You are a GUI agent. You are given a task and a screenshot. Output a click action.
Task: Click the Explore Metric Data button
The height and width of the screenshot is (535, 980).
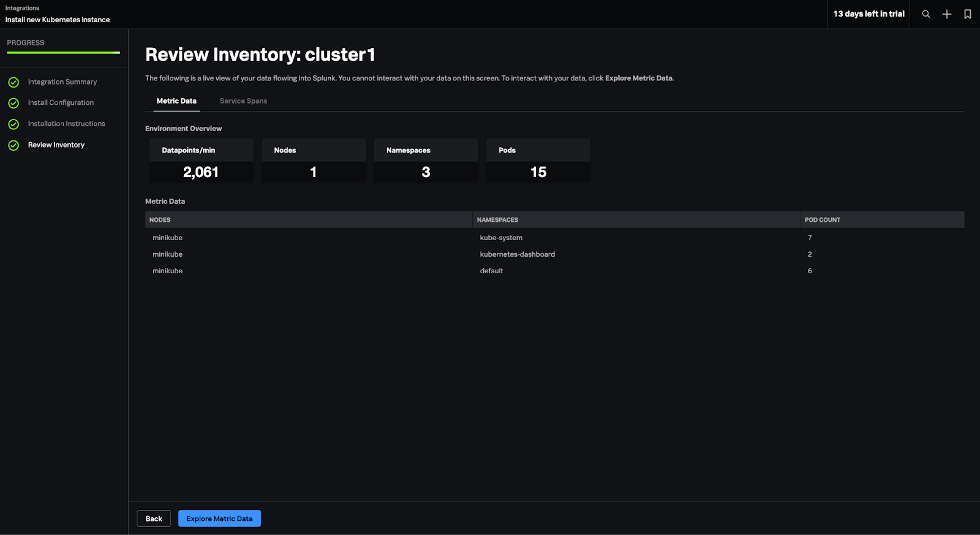tap(219, 518)
